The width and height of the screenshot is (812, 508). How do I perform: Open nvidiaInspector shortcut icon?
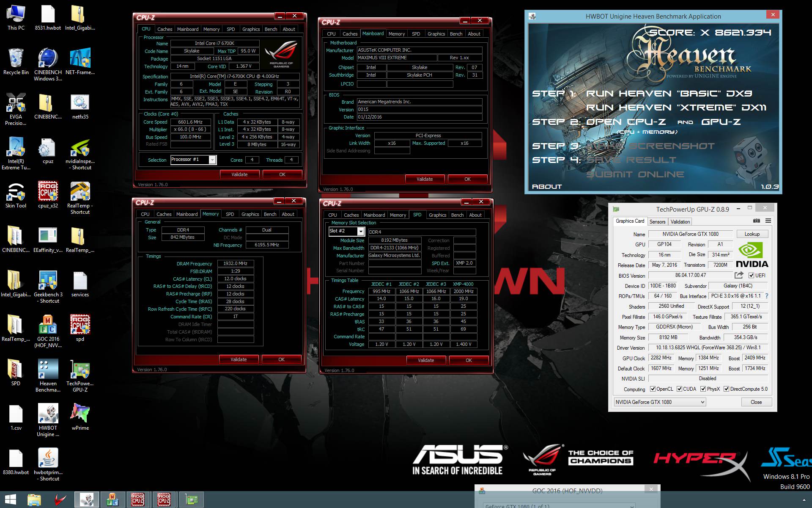click(80, 153)
